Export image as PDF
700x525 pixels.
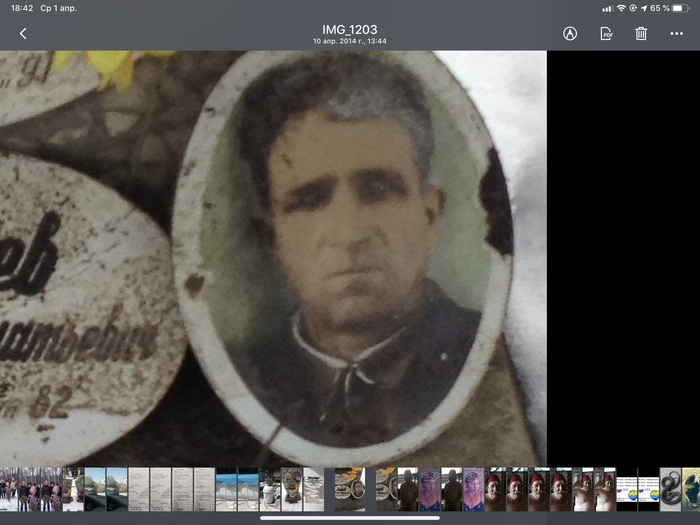606,33
